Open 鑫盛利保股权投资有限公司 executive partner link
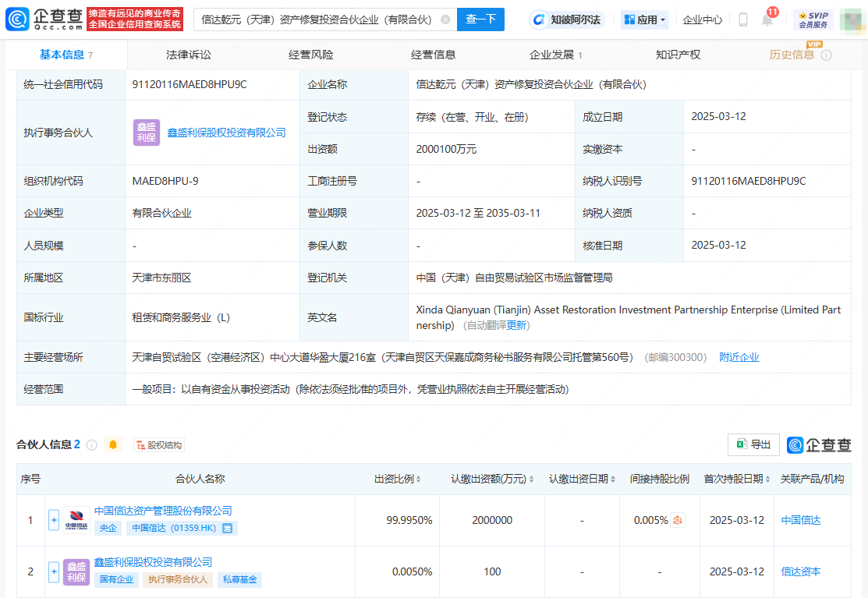 coord(226,133)
